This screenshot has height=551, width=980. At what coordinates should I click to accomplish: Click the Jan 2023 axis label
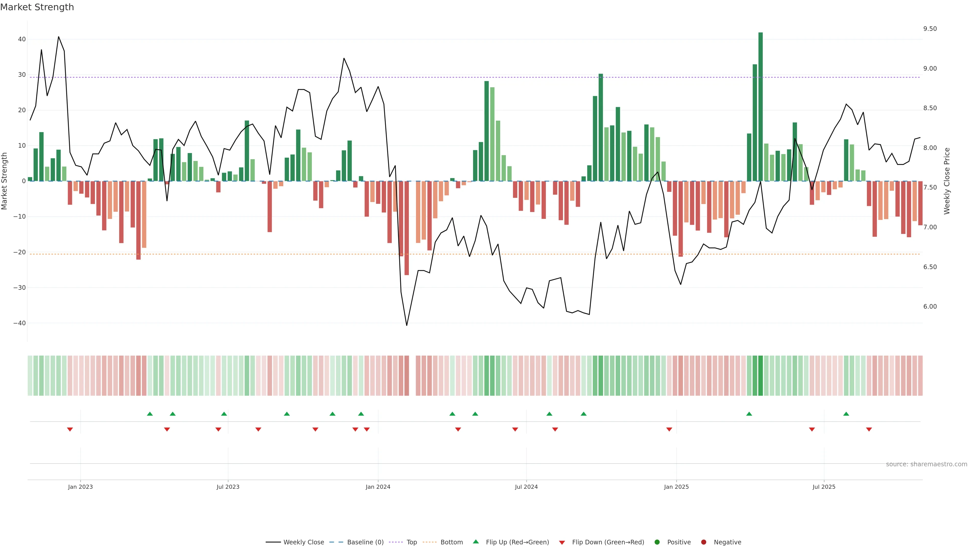pos(80,487)
